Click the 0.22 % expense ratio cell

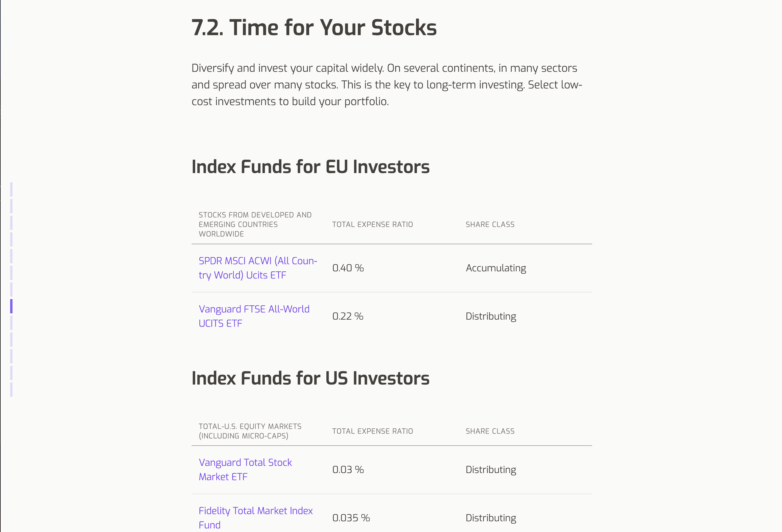(x=347, y=316)
